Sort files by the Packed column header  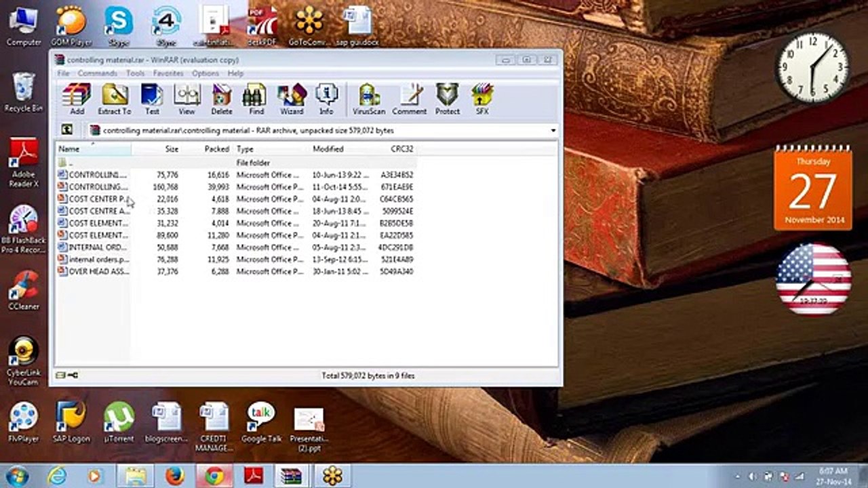pos(207,149)
